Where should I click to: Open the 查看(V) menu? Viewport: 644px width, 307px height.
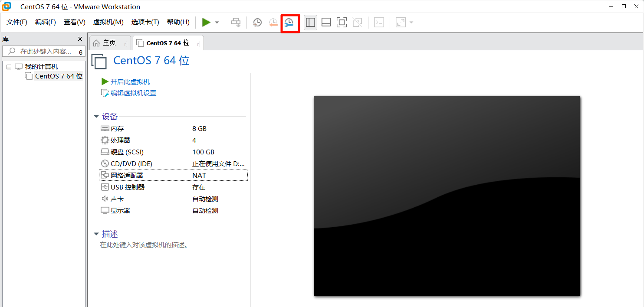[x=75, y=22]
